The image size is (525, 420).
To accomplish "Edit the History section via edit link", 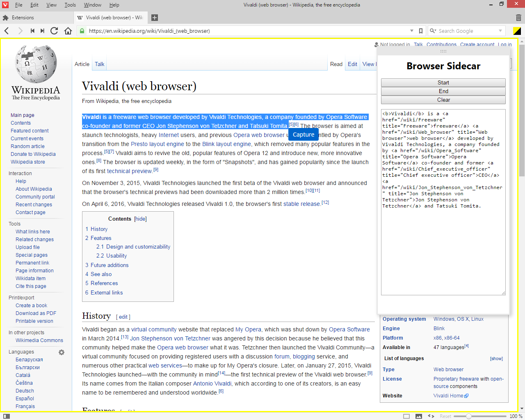I will pos(123,317).
